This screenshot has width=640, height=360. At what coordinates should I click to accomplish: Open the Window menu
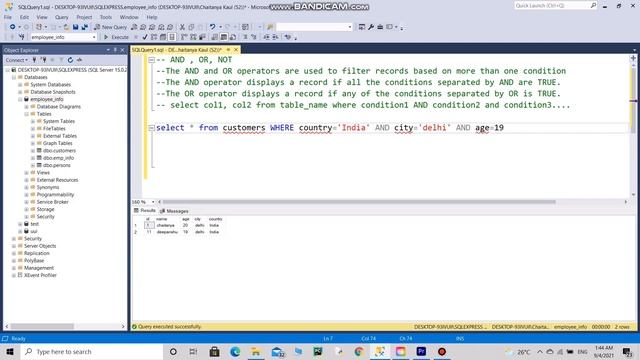[129, 17]
